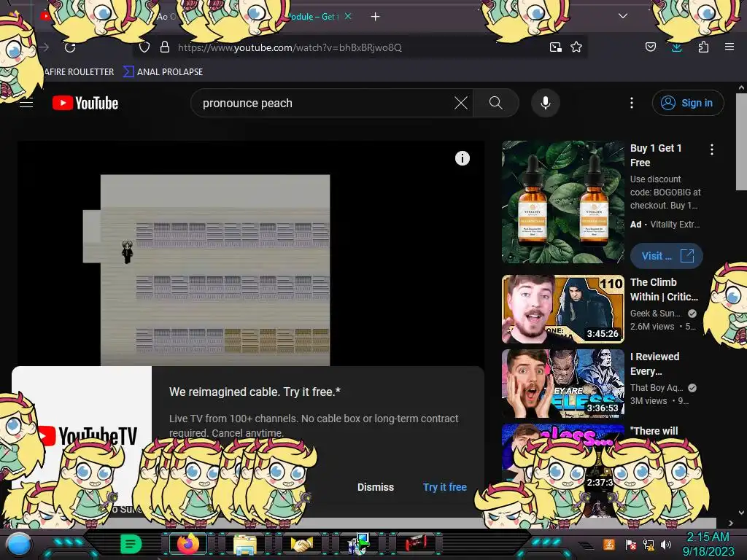Open the green chat app taskbar icon
Viewport: 747px width, 560px height.
(131, 544)
